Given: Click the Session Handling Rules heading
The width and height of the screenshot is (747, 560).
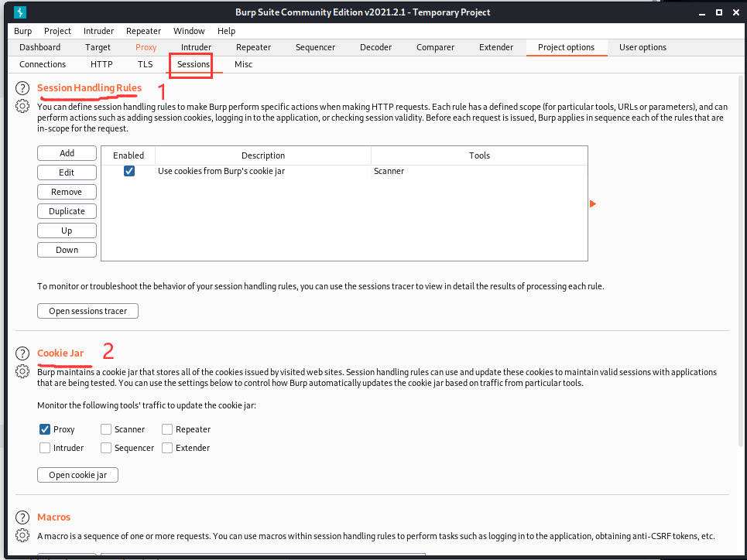Looking at the screenshot, I should (x=90, y=88).
